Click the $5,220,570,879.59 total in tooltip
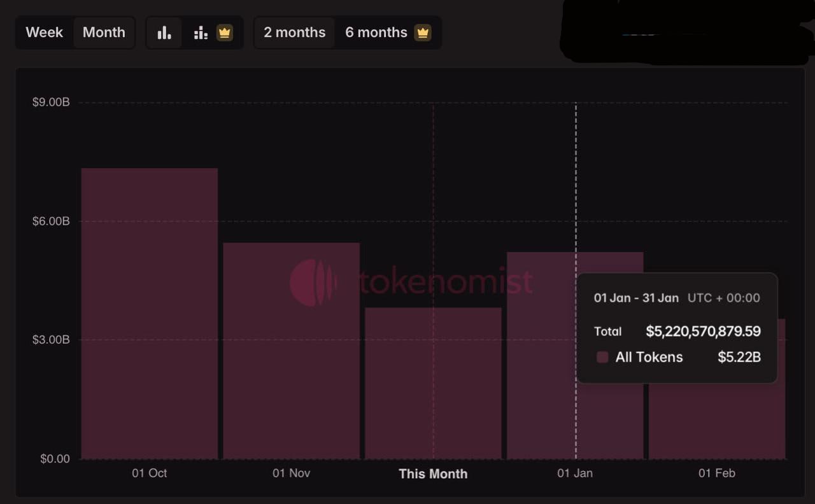Viewport: 815px width, 504px height. pos(703,331)
